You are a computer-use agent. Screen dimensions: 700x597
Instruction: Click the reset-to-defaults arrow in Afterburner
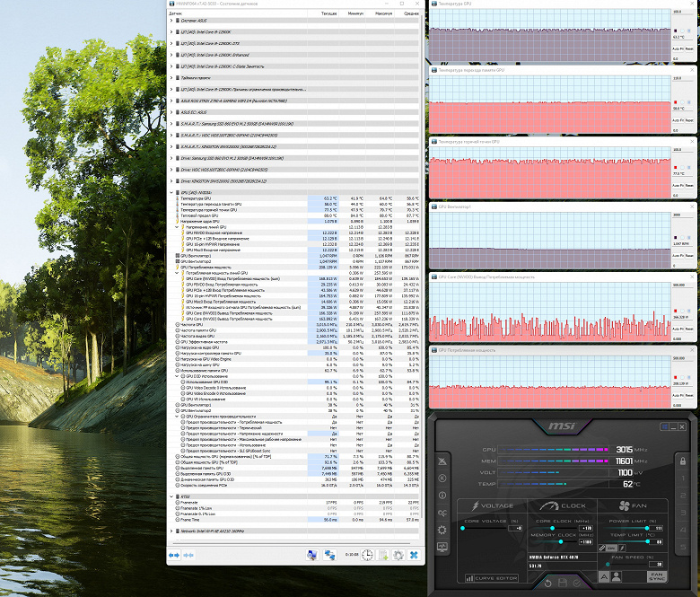[x=548, y=584]
